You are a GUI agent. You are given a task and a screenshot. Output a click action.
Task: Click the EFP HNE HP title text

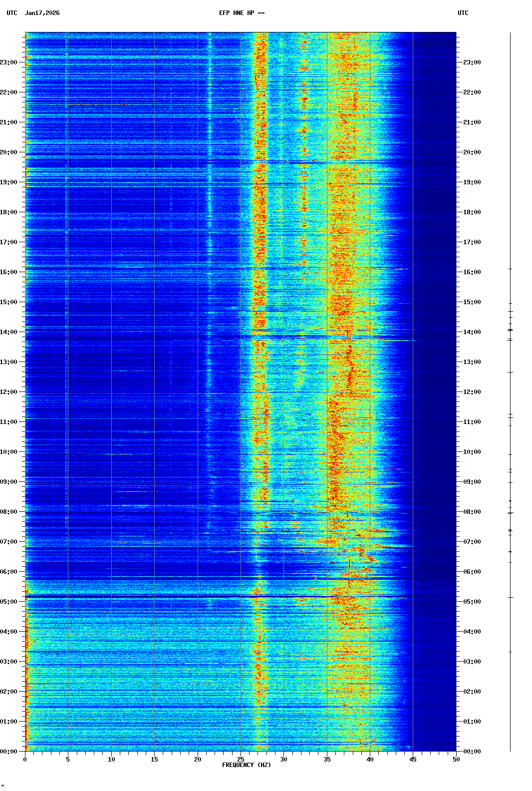tap(242, 13)
